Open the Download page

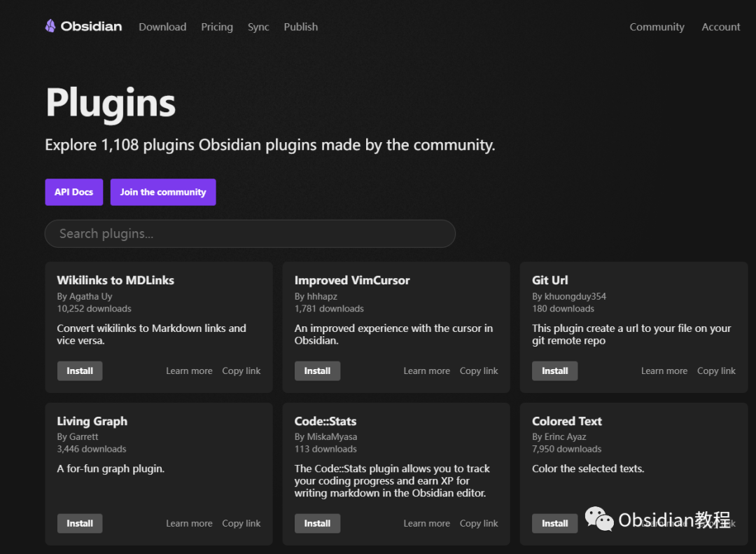(162, 27)
